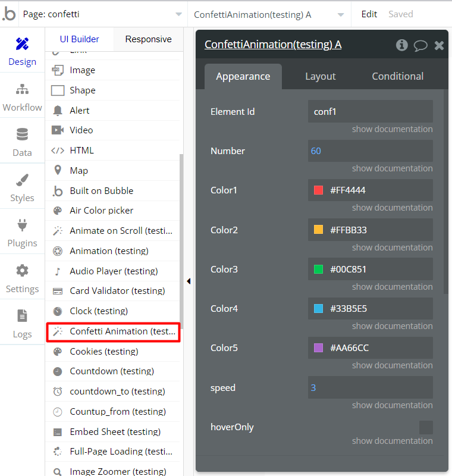Switch to the Layout tab
The width and height of the screenshot is (452, 476).
click(x=321, y=76)
